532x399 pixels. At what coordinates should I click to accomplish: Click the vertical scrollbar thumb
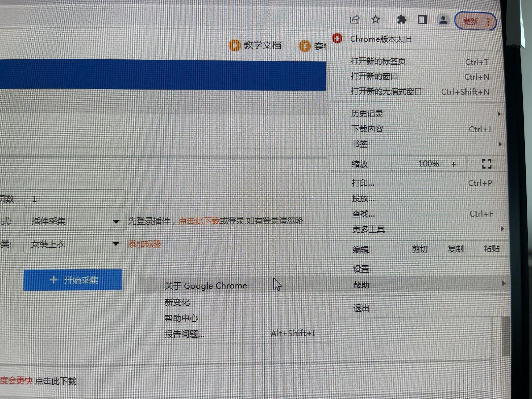tap(505, 336)
